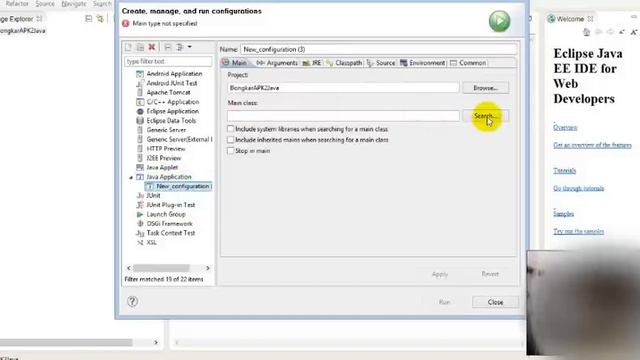Click the Launch Group green arrow icon
The image size is (640, 360).
[x=140, y=215]
